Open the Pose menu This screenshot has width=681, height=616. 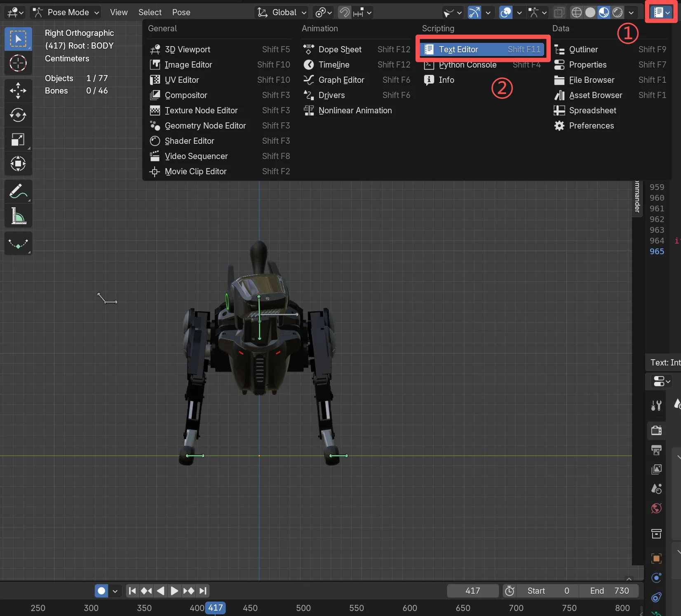(x=181, y=12)
